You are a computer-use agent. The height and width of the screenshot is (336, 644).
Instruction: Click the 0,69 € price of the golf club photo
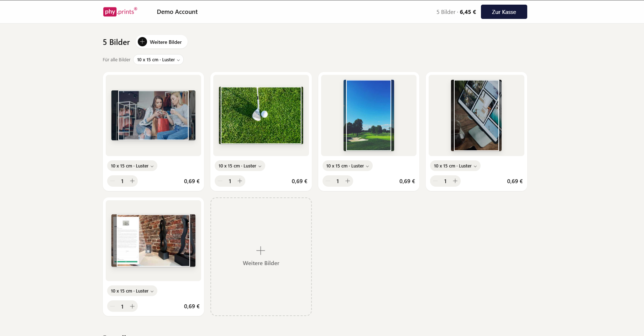coord(299,181)
